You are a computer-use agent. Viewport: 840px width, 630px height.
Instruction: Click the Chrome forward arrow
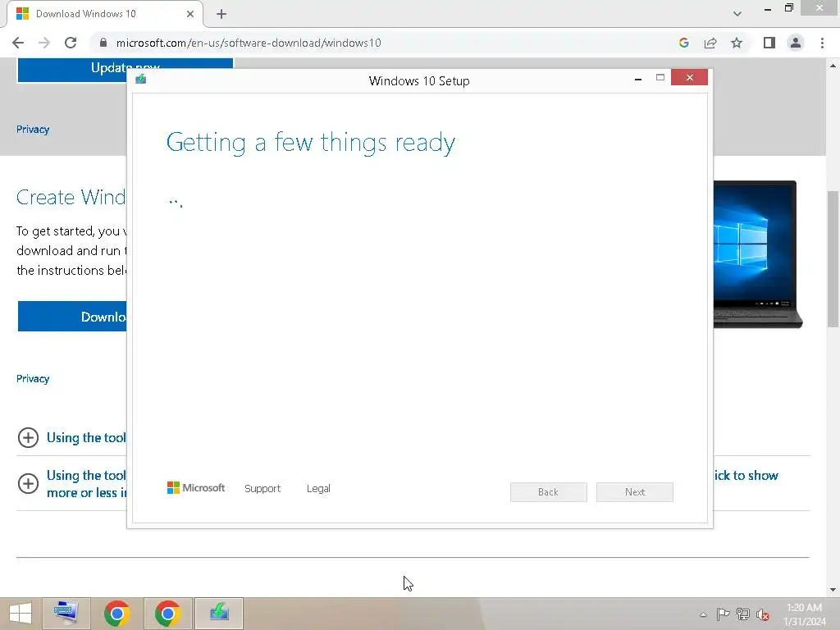pos(44,43)
